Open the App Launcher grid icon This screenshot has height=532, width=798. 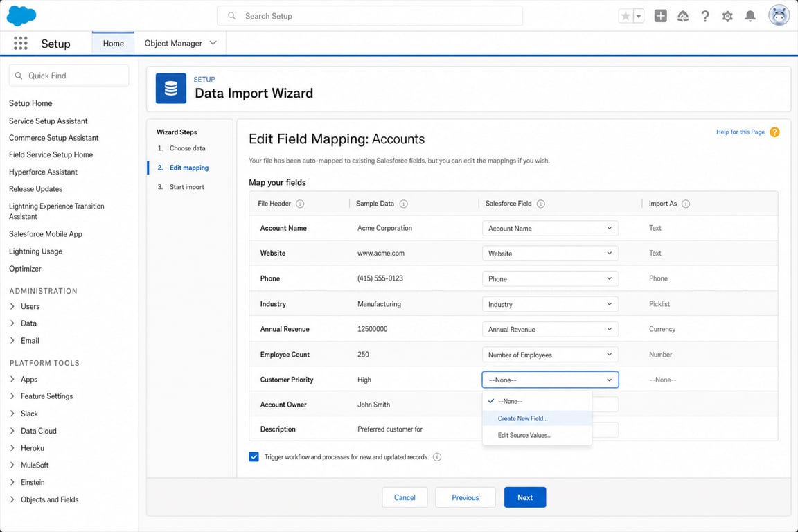(20, 43)
